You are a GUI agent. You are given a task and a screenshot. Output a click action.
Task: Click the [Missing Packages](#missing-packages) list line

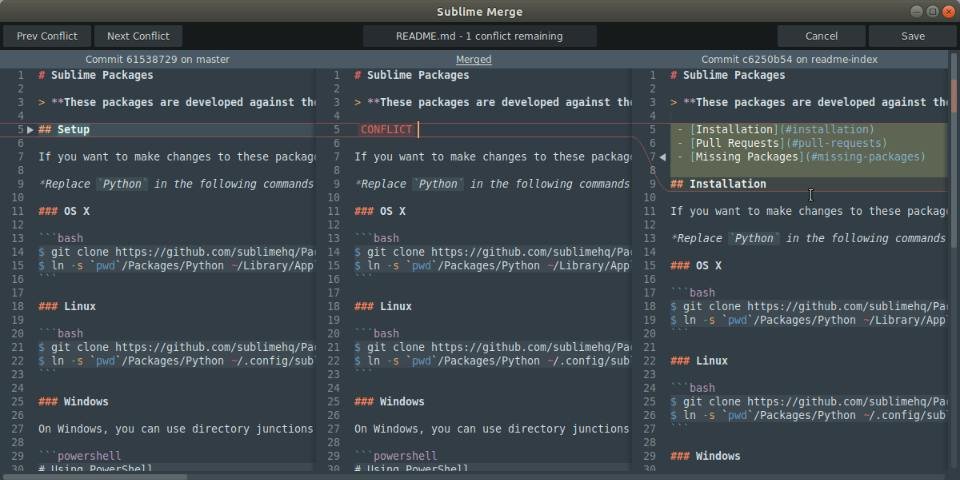click(801, 157)
